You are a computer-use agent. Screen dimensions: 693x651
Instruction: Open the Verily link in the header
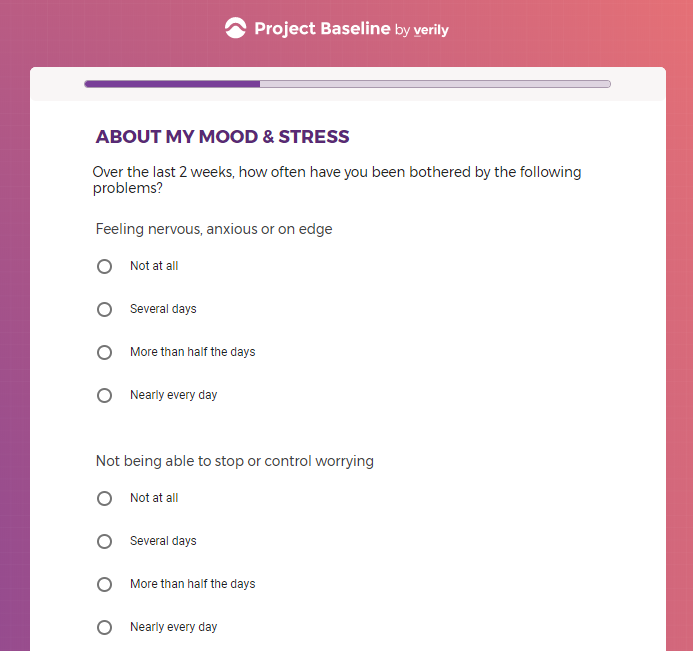(431, 30)
